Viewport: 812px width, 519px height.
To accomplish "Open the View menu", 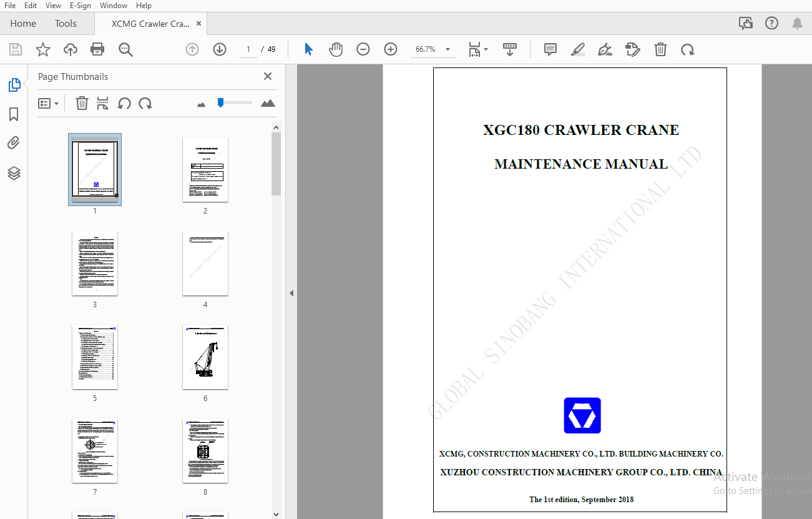I will pyautogui.click(x=53, y=6).
